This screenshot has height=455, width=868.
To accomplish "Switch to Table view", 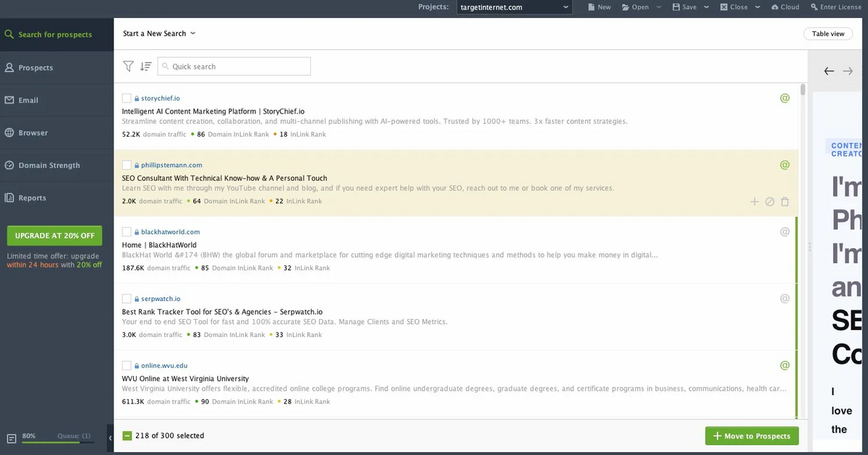I will pos(827,33).
